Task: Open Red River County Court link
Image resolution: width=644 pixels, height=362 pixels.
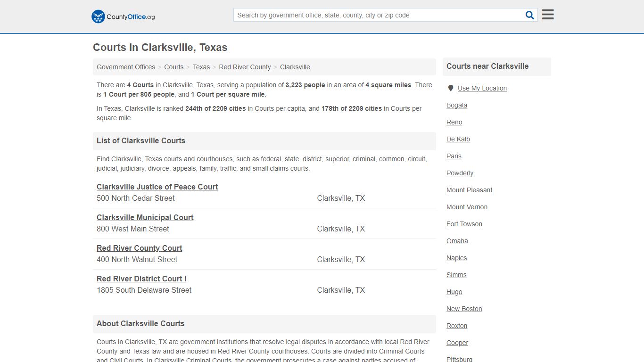Action: pos(139,248)
